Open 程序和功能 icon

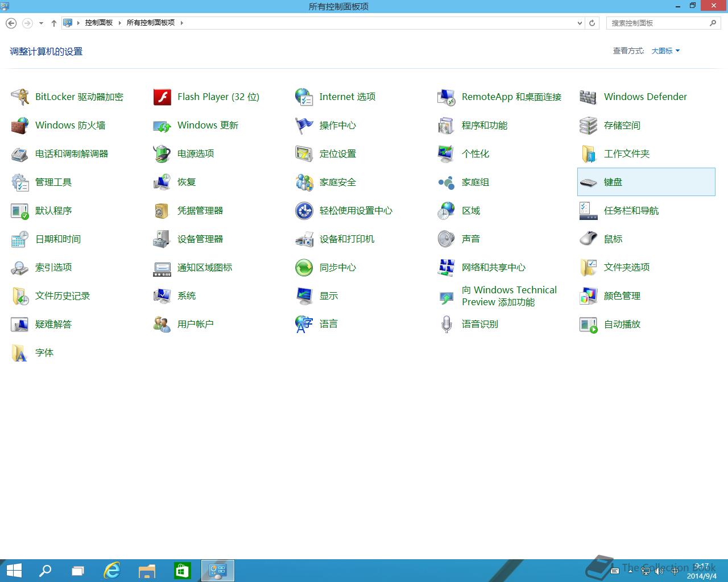point(446,125)
